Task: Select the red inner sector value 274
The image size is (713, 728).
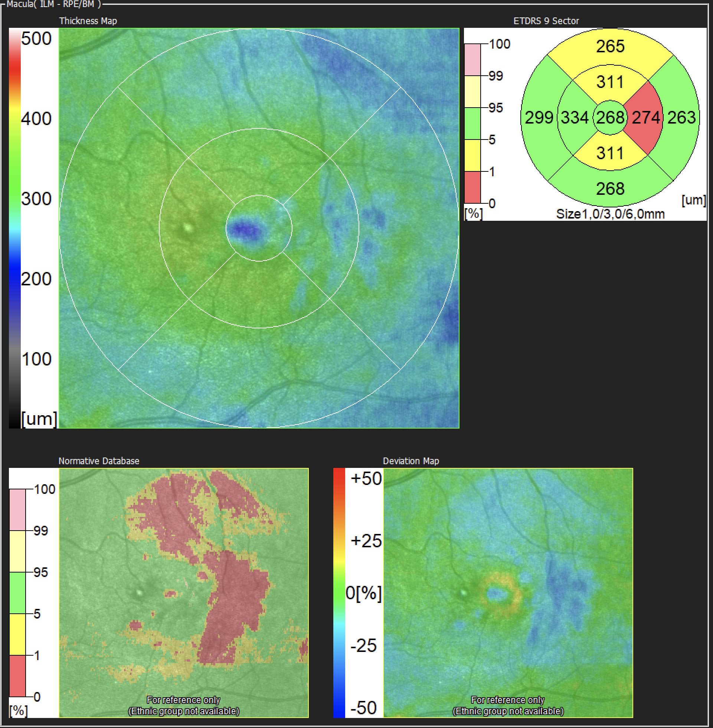Action: [x=646, y=118]
